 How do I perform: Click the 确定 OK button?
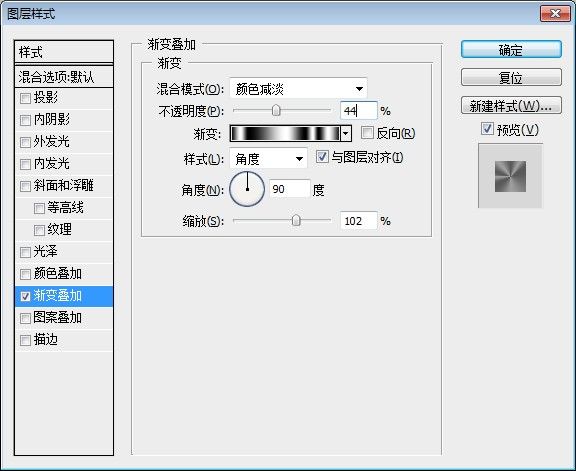(511, 50)
